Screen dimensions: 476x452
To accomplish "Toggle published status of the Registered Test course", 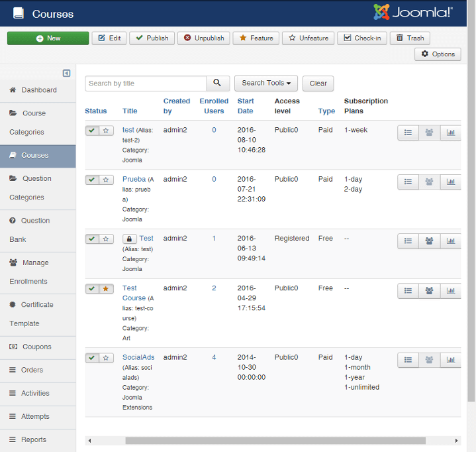I will [92, 239].
